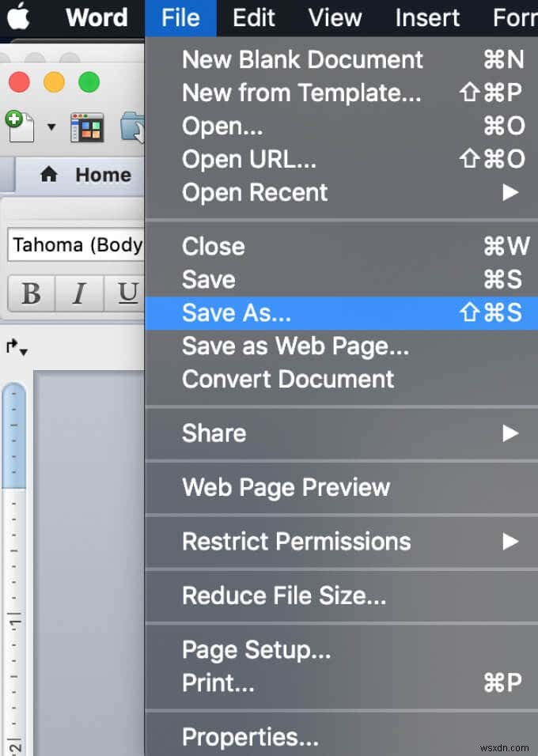Select Convert Document from the menu

click(x=288, y=379)
